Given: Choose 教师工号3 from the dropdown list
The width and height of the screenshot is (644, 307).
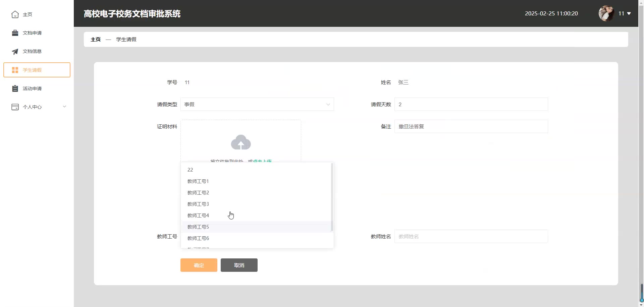Looking at the screenshot, I should coord(257,204).
